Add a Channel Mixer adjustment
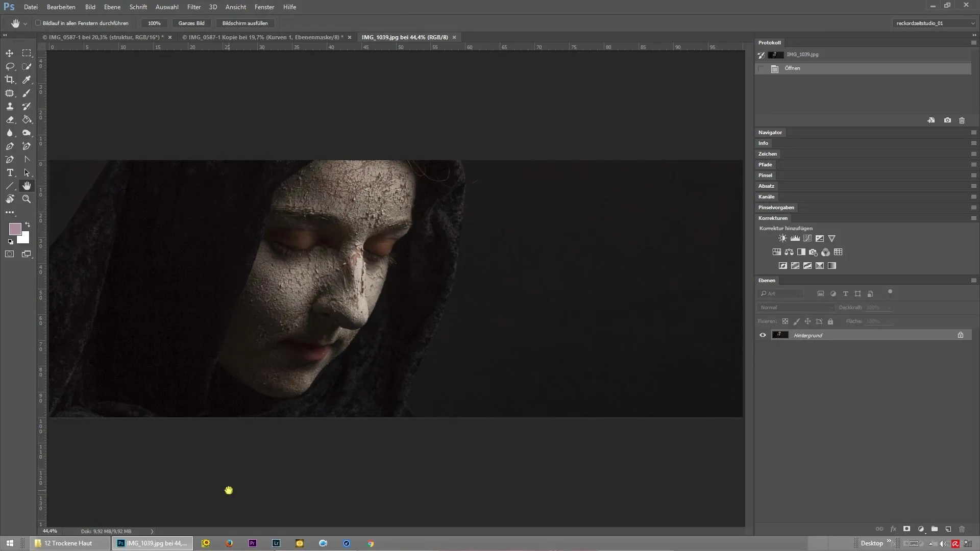This screenshot has width=980, height=551. (826, 252)
